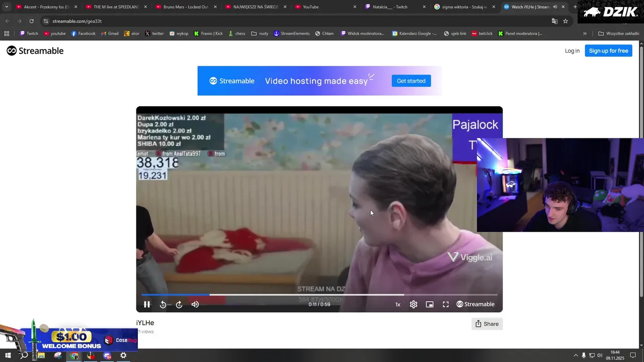The width and height of the screenshot is (644, 362).
Task: Open Panel moderatora bookmark
Action: click(520, 34)
